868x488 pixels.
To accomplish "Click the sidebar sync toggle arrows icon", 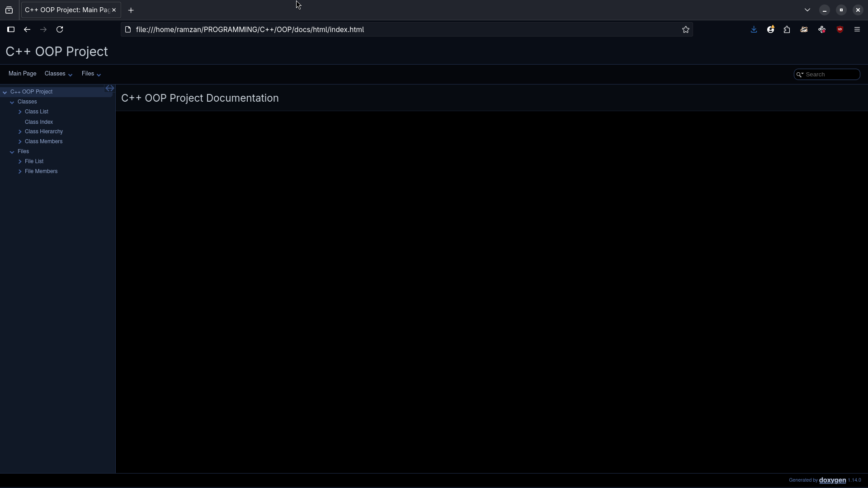I will click(109, 89).
